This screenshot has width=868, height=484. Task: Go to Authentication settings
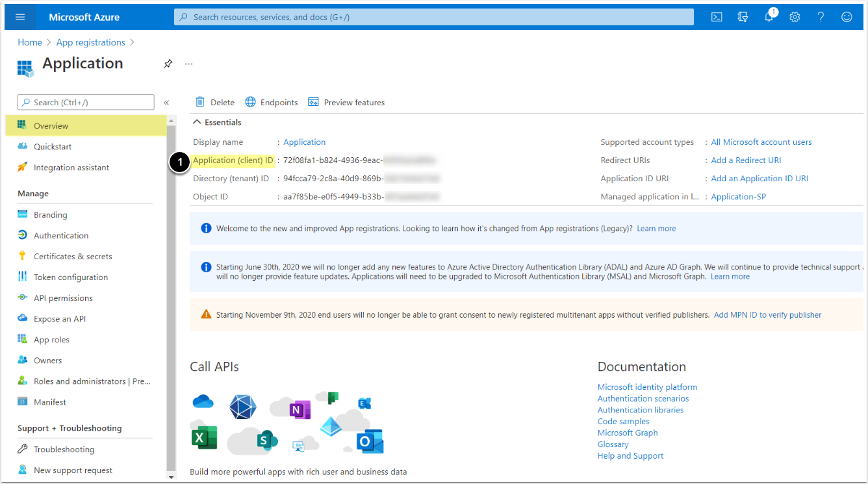61,236
